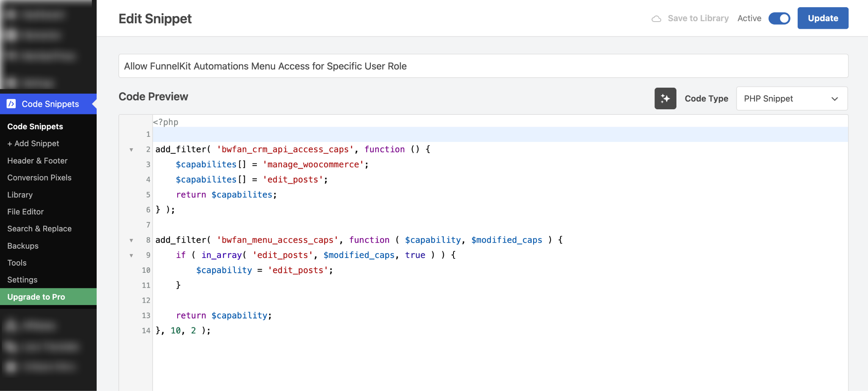Click the snippet title input field
868x391 pixels.
483,66
